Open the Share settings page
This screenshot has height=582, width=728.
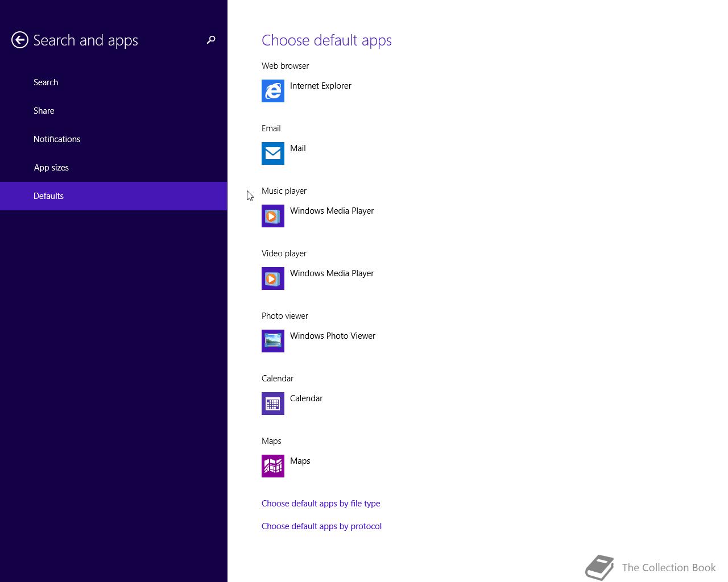[114, 111]
